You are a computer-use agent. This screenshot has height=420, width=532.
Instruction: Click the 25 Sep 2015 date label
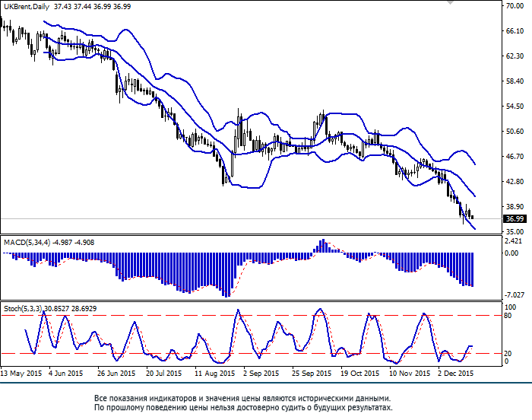(312, 374)
